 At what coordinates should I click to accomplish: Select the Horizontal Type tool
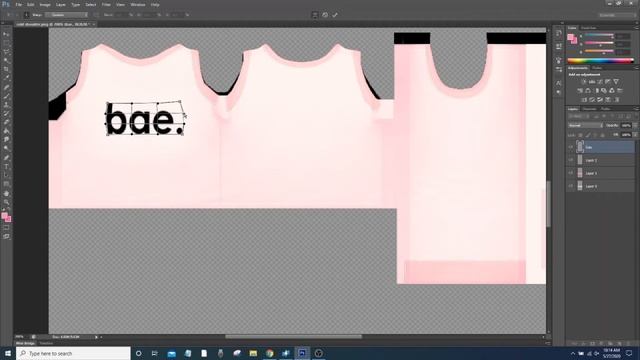6,167
